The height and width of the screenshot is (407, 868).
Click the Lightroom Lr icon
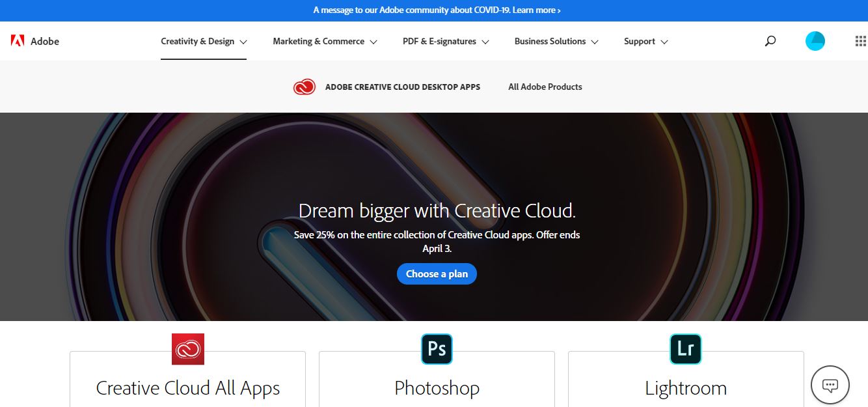pyautogui.click(x=686, y=349)
